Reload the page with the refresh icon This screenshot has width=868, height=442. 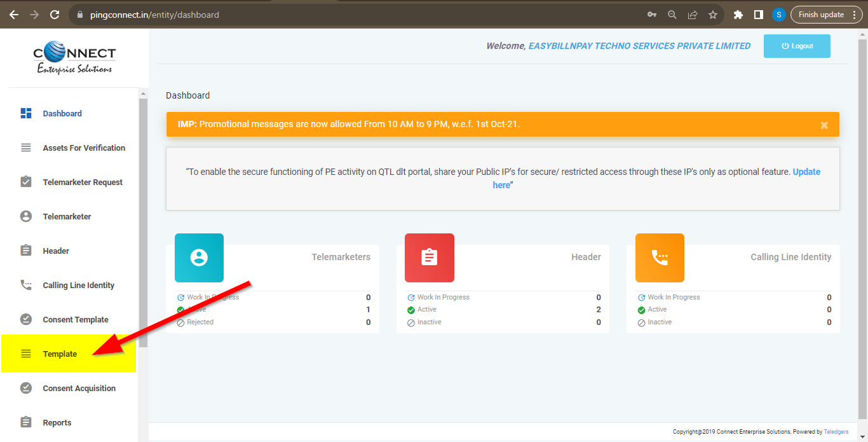click(55, 15)
